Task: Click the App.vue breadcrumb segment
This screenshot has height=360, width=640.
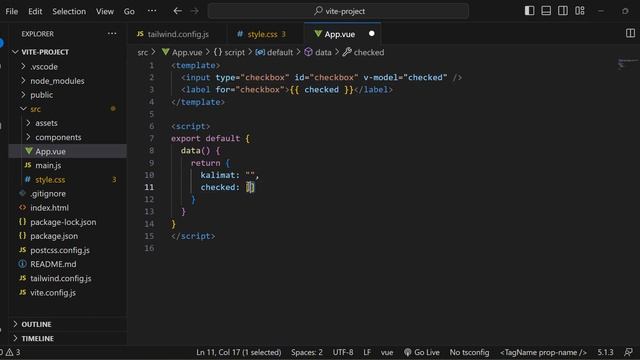Action: (x=182, y=52)
